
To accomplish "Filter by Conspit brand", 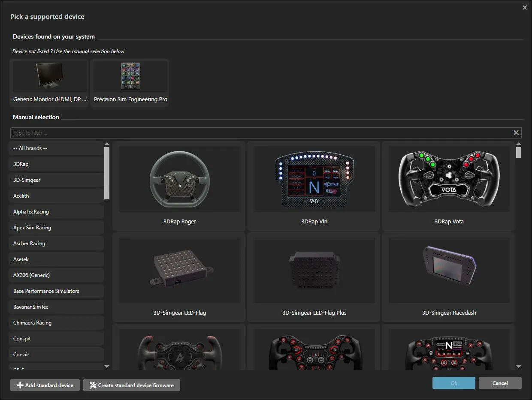I will [x=56, y=339].
